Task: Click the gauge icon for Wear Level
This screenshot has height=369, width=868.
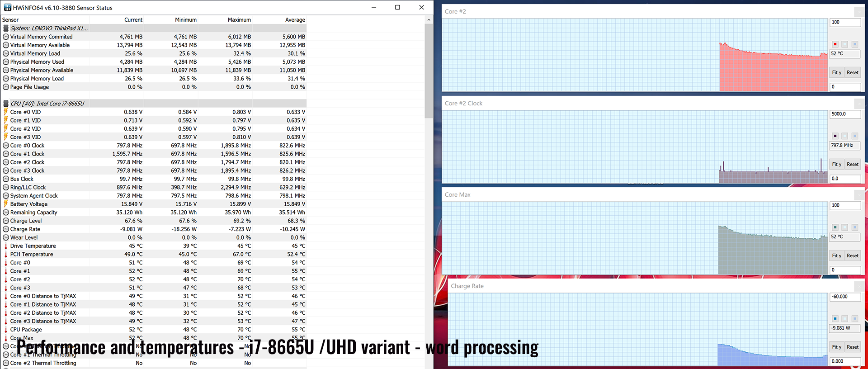Action: point(6,237)
